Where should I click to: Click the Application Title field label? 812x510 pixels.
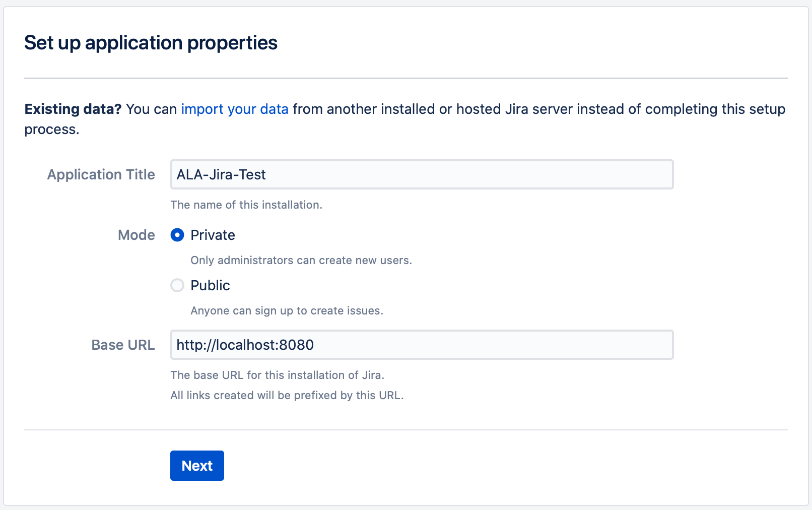point(101,174)
